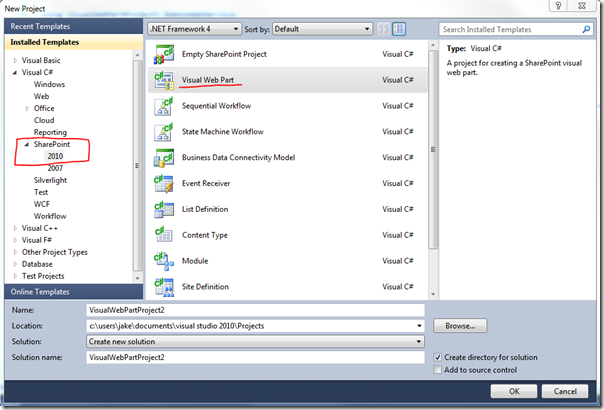The width and height of the screenshot is (604, 410).
Task: Select the Sequential Workflow template name
Action: click(216, 106)
